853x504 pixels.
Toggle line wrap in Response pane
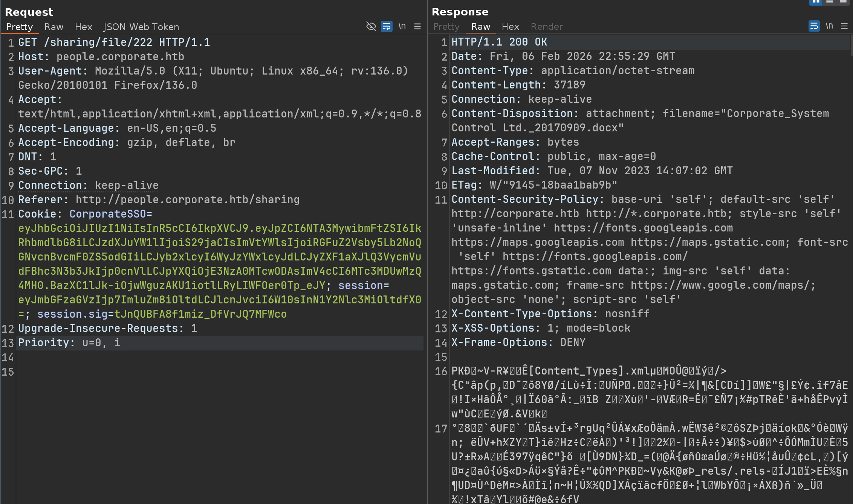click(814, 26)
